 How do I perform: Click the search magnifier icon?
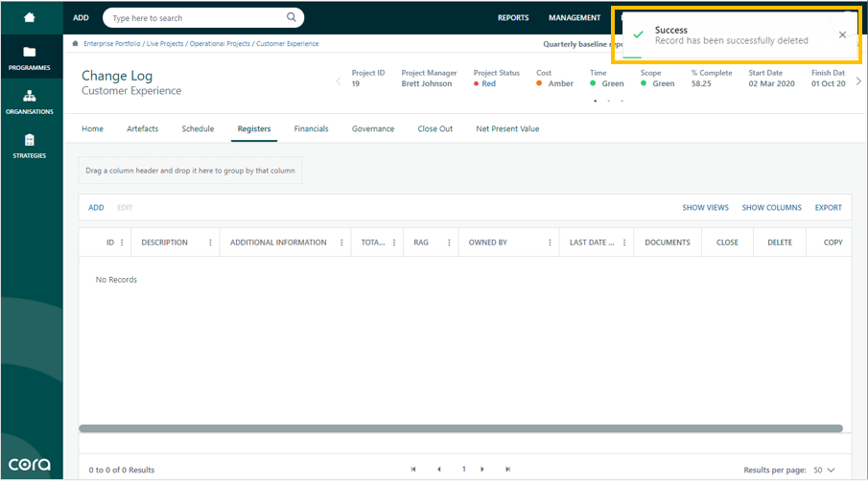292,17
